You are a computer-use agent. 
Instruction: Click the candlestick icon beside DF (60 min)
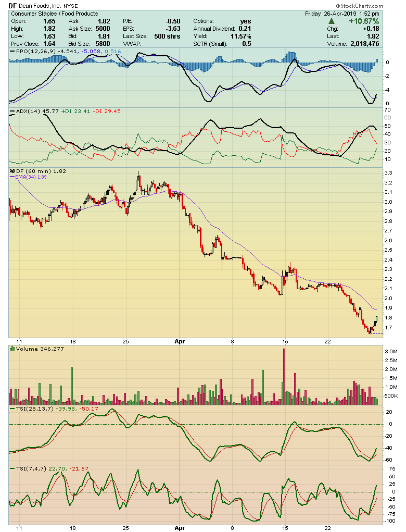[12, 171]
